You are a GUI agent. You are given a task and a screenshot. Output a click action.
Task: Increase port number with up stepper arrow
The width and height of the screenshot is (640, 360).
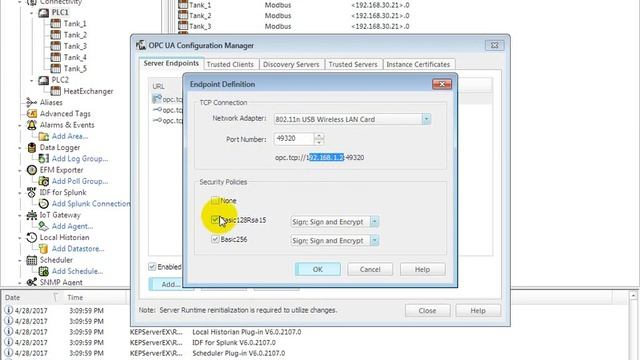click(319, 136)
